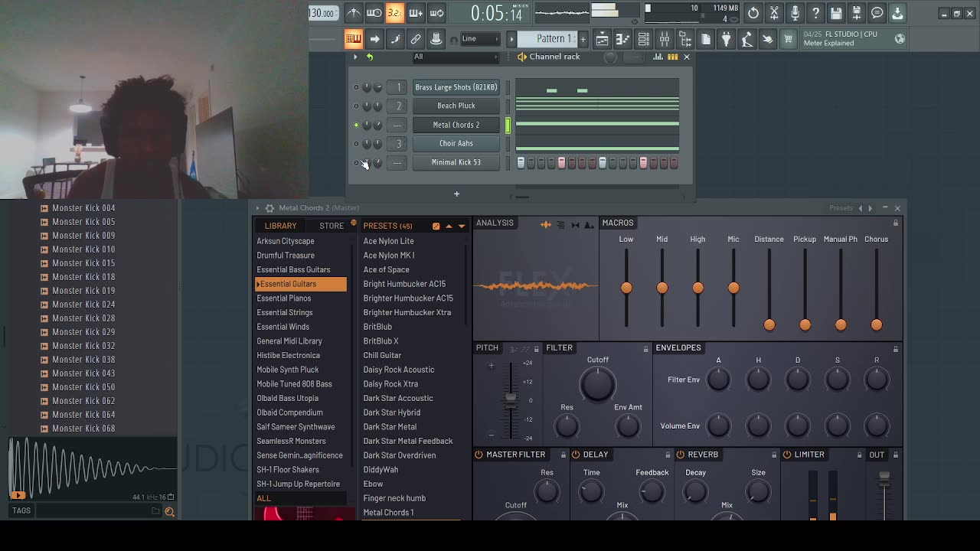Toggle the first step of Minimal Kick 53

(521, 162)
